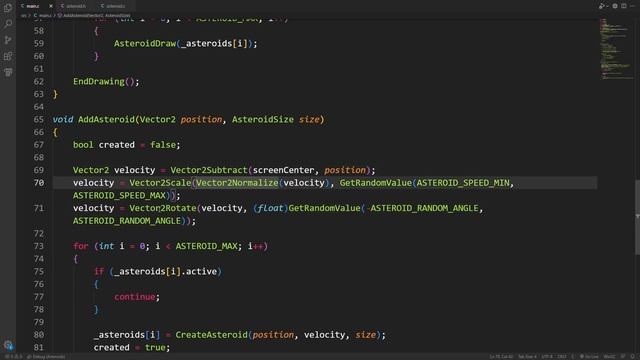Screen dimensions: 640x360
Task: Click the Run code button in editor toolbar
Action: click(602, 6)
